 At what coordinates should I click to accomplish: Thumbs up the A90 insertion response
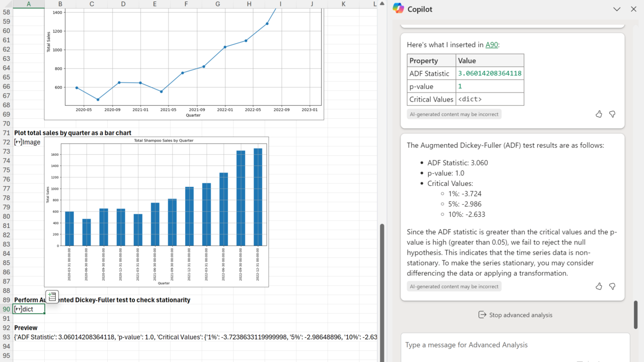(599, 114)
